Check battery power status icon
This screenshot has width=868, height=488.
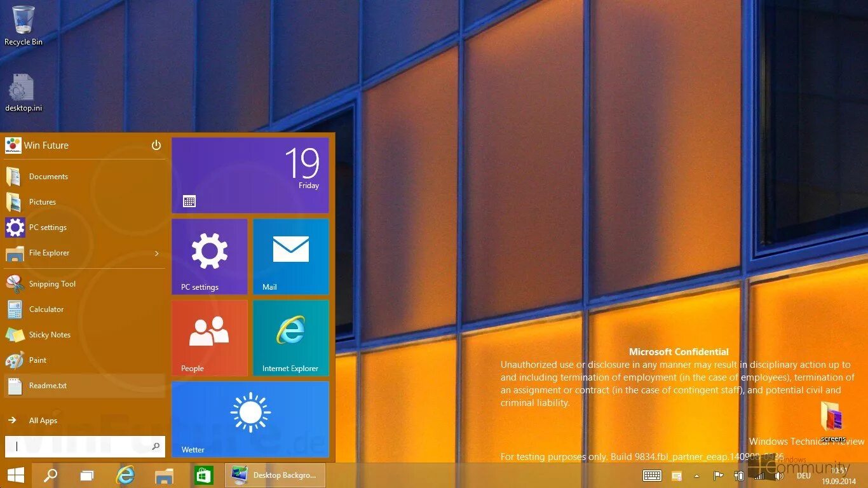739,476
